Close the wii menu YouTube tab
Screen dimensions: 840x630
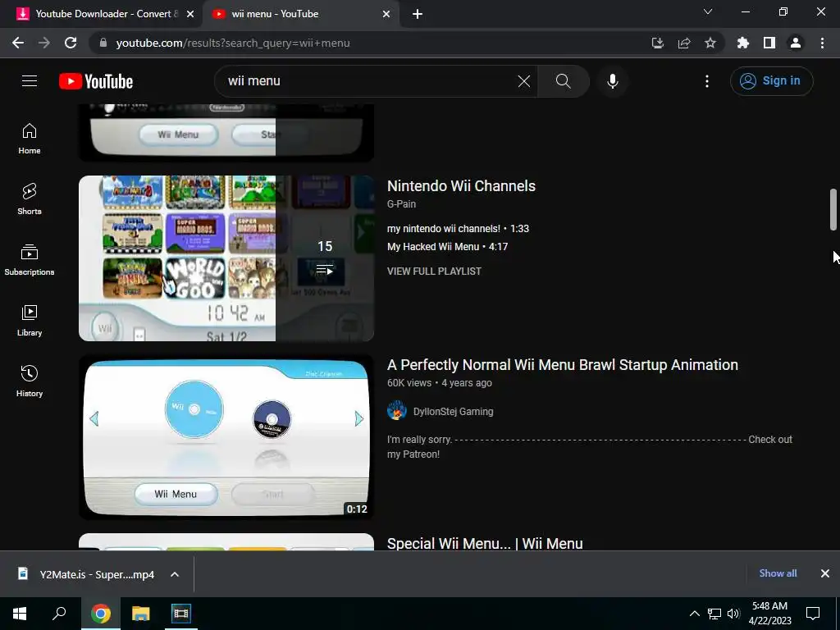386,14
